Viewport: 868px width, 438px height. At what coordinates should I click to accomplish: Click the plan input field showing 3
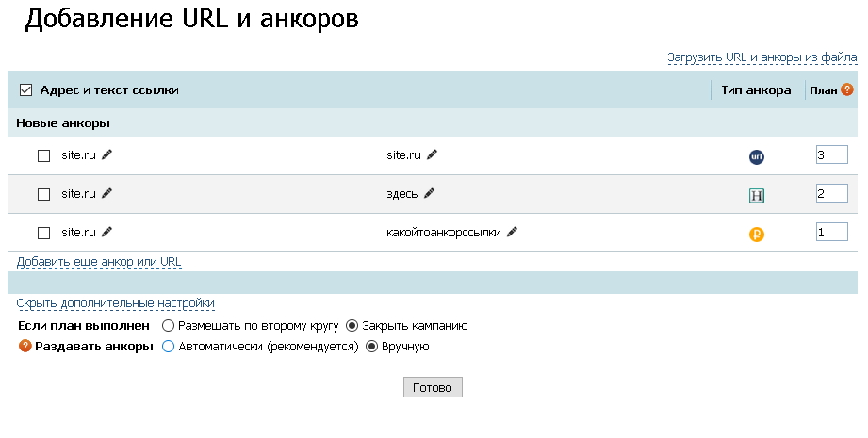click(x=831, y=154)
